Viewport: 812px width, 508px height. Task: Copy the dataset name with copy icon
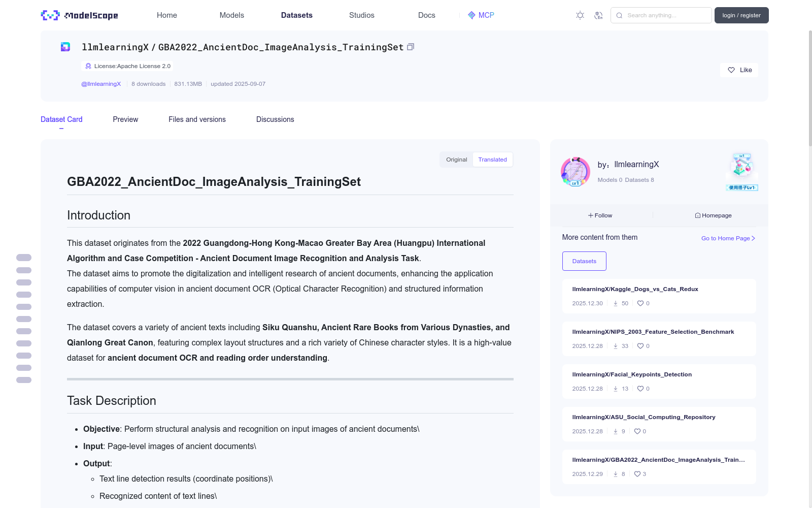click(411, 47)
